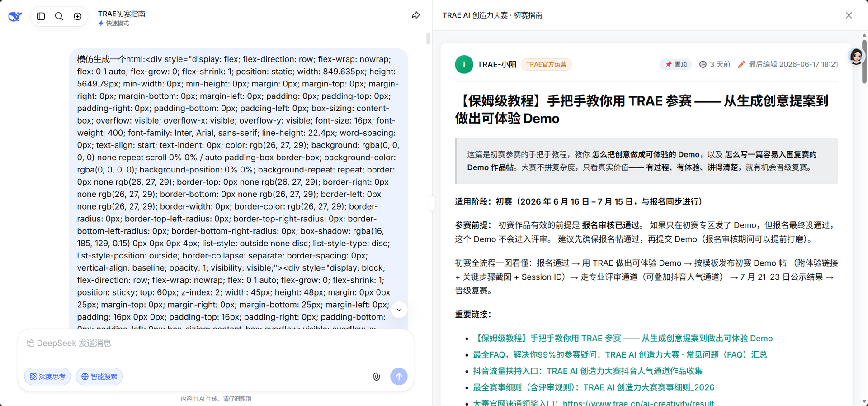Send message with the up-arrow button
Viewport: 868px width, 406px height.
tap(399, 377)
